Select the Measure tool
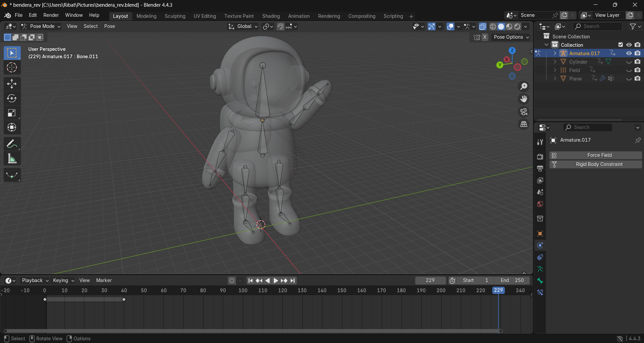644x343 pixels. [x=12, y=159]
